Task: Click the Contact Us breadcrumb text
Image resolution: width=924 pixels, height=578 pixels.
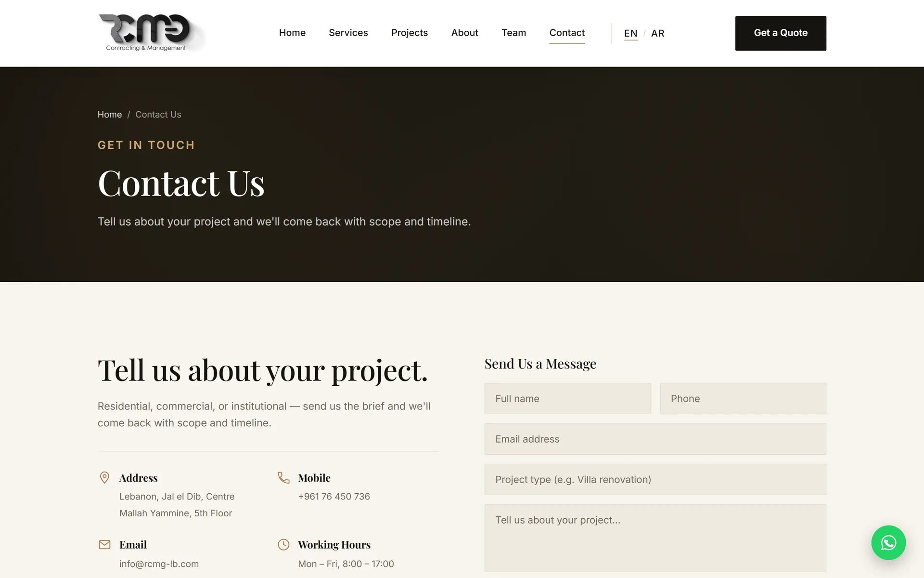Action: [158, 115]
